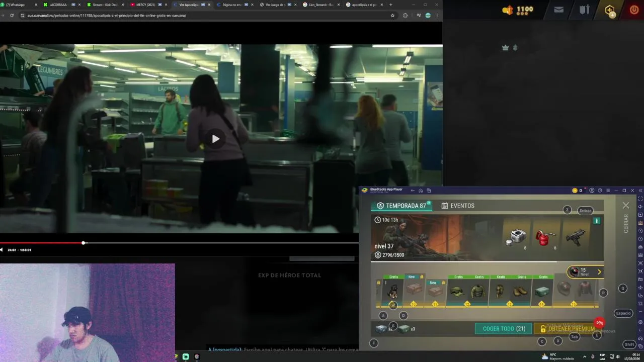Open the BlueStacks hamburger menu

point(608,191)
